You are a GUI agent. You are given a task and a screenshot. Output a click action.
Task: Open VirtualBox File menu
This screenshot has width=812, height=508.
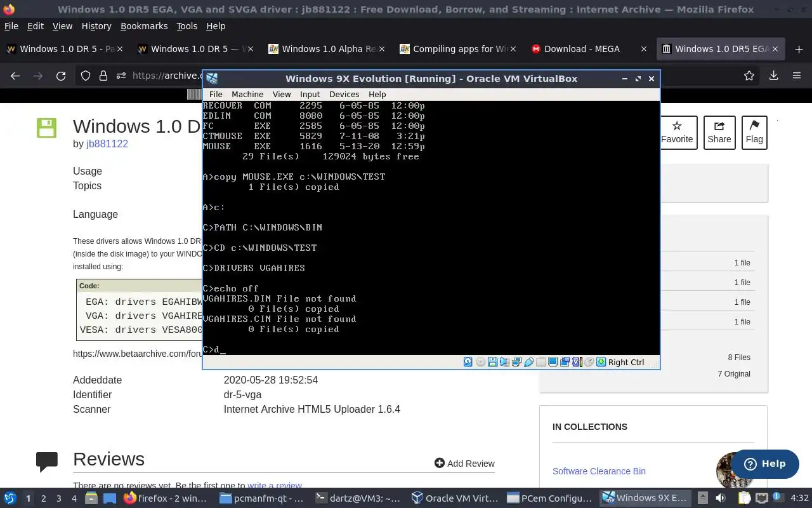pyautogui.click(x=216, y=94)
